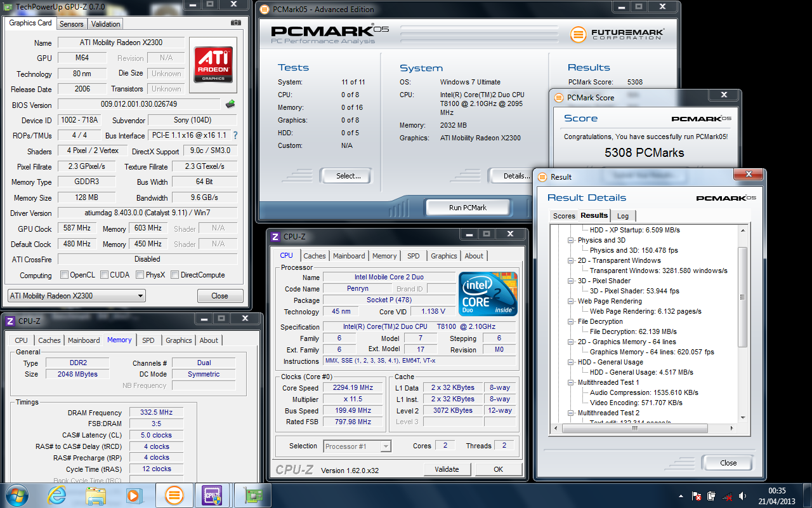Viewport: 812px width, 508px height.
Task: Switch to GPU-Z on the taskbar
Action: coord(251,495)
